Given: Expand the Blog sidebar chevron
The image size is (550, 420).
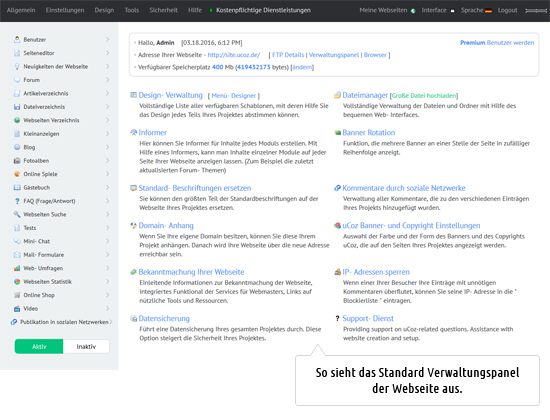Looking at the screenshot, I should (107, 147).
